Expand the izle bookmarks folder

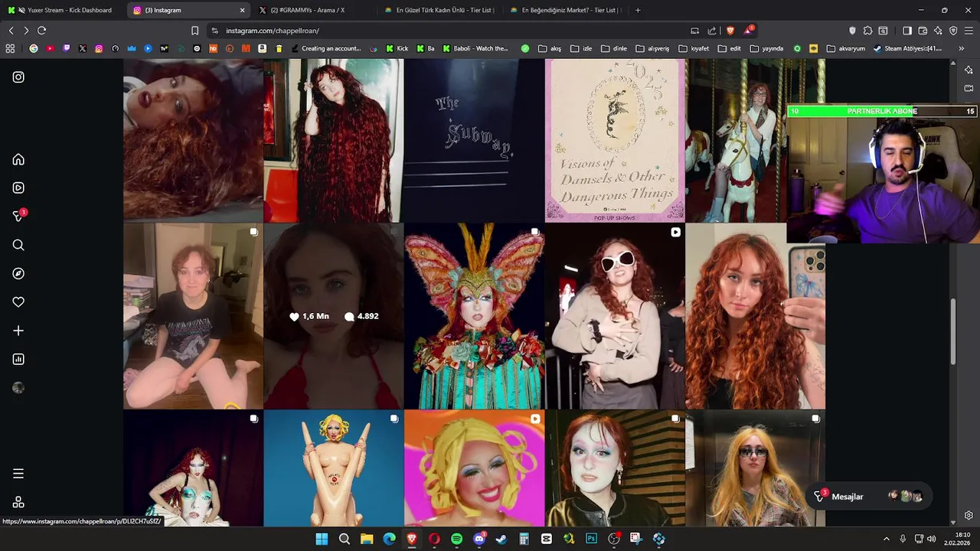coord(582,48)
